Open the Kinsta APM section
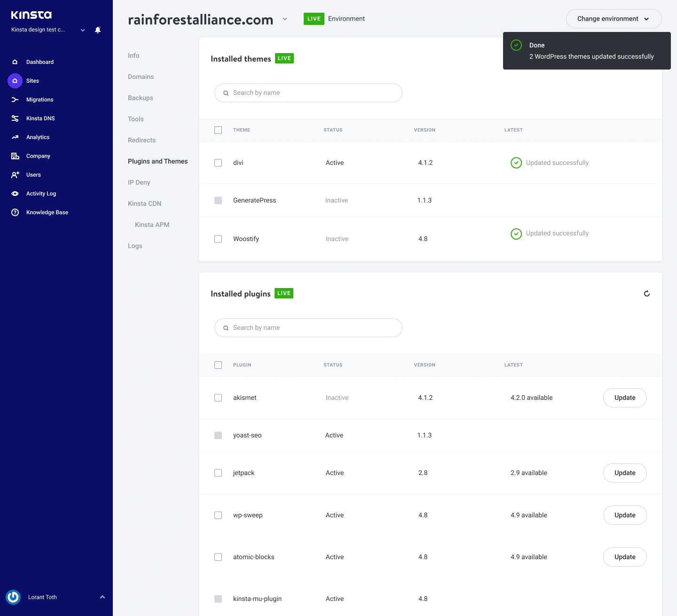Image resolution: width=677 pixels, height=616 pixels. pos(152,225)
